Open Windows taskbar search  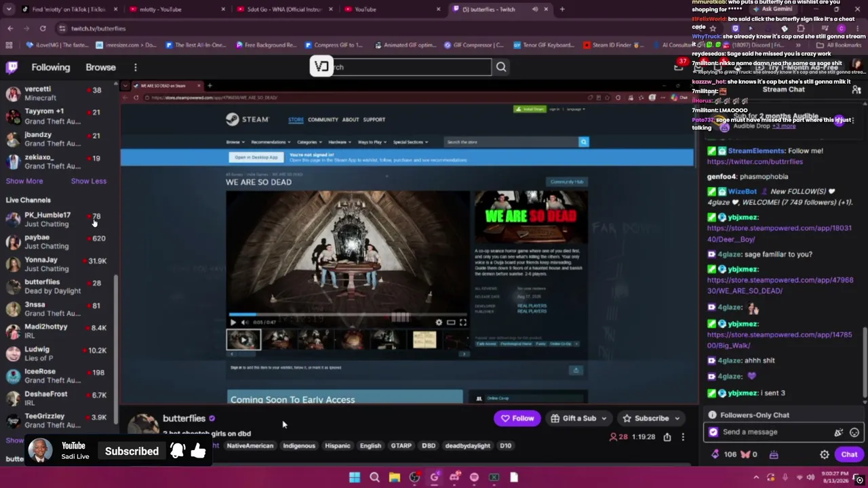(x=374, y=477)
